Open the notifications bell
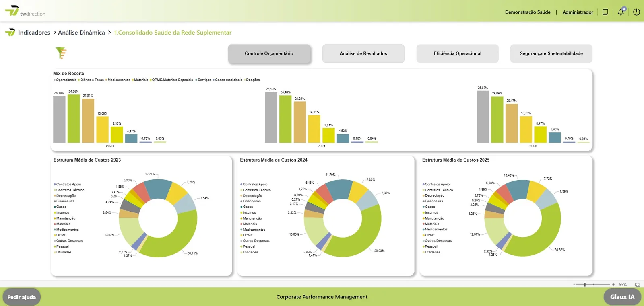644x306 pixels. pyautogui.click(x=621, y=12)
